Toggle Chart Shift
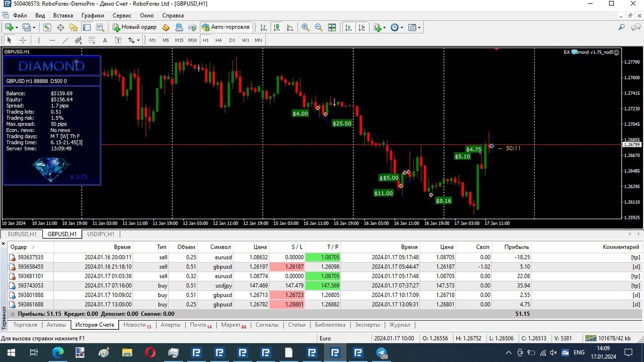This screenshot has width=644, height=362. 361,27
